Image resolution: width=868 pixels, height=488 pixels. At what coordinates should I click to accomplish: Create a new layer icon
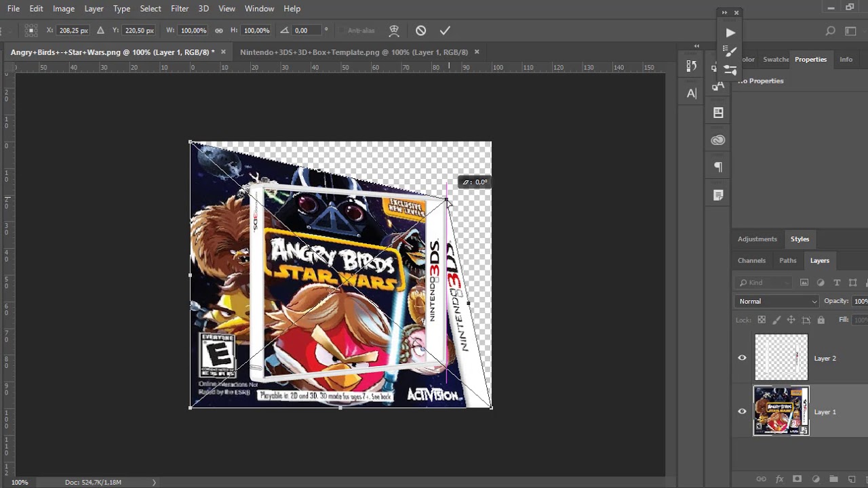[852, 479]
